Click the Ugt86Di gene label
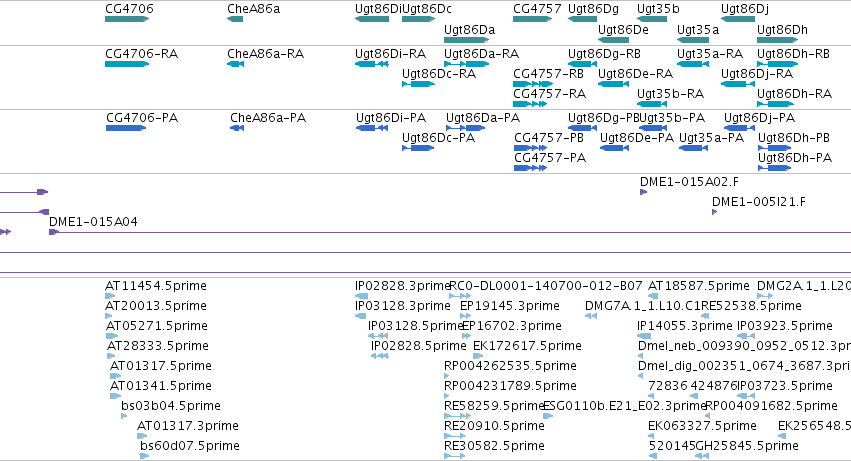 (378, 9)
